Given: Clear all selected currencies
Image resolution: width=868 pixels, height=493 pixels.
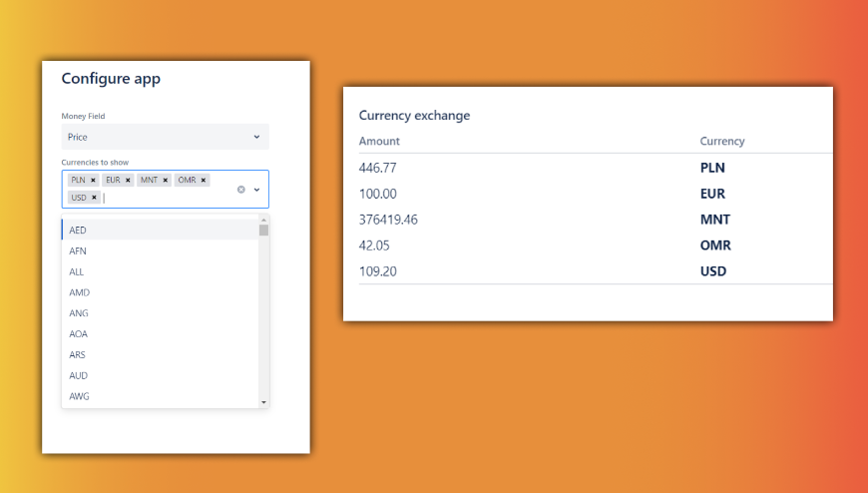Looking at the screenshot, I should (240, 189).
